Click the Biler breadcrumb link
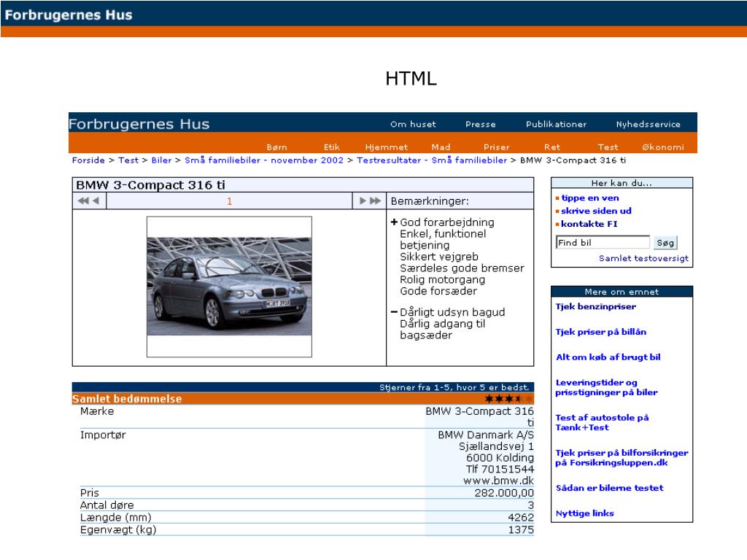747x560 pixels. [x=161, y=160]
